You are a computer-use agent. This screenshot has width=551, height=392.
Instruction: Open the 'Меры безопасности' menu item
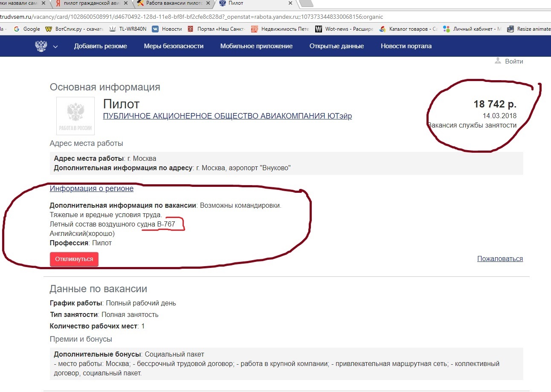[174, 46]
